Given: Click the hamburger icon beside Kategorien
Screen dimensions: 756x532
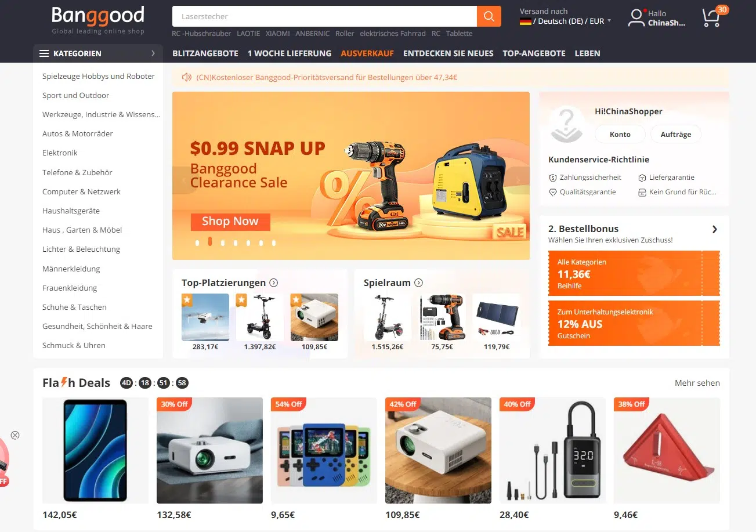Looking at the screenshot, I should coord(44,53).
